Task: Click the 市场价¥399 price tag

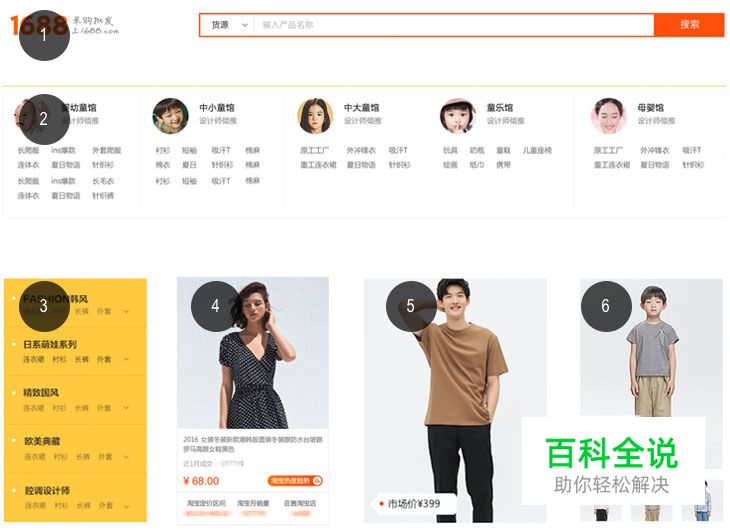Action: [413, 503]
